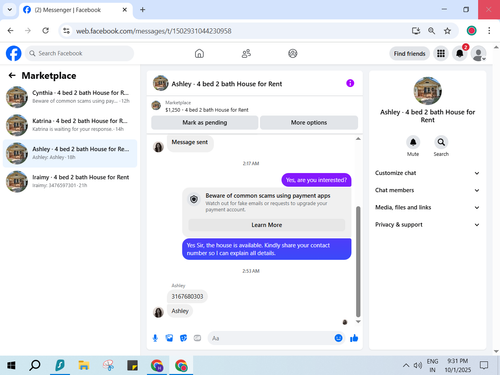Select the Ashley conversation in list
Image resolution: width=500 pixels, height=375 pixels.
(70, 153)
